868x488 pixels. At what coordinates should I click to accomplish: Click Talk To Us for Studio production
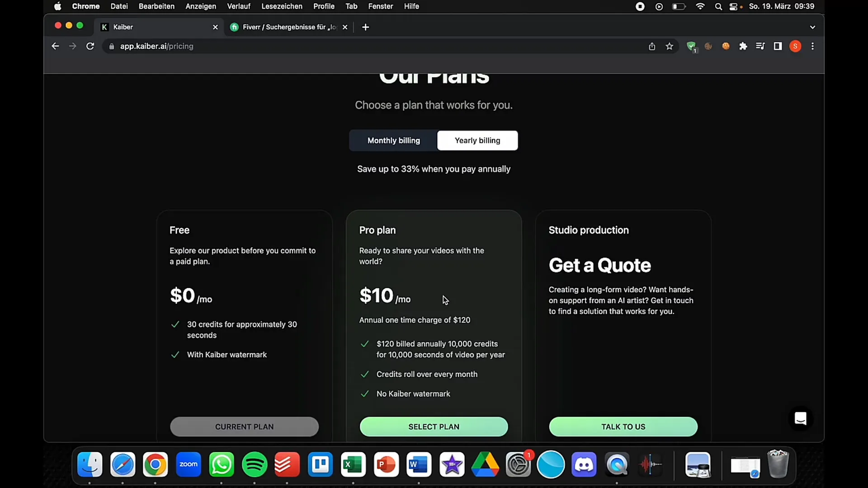[x=623, y=426]
